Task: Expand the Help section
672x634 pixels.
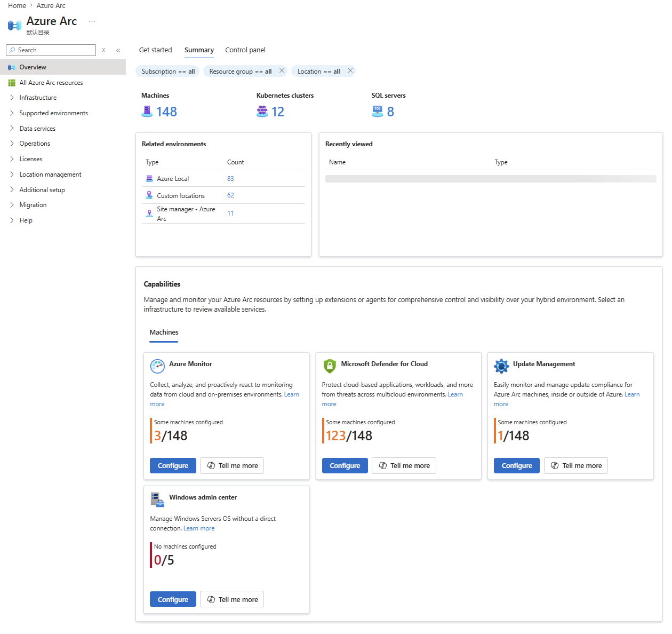Action: coord(12,220)
